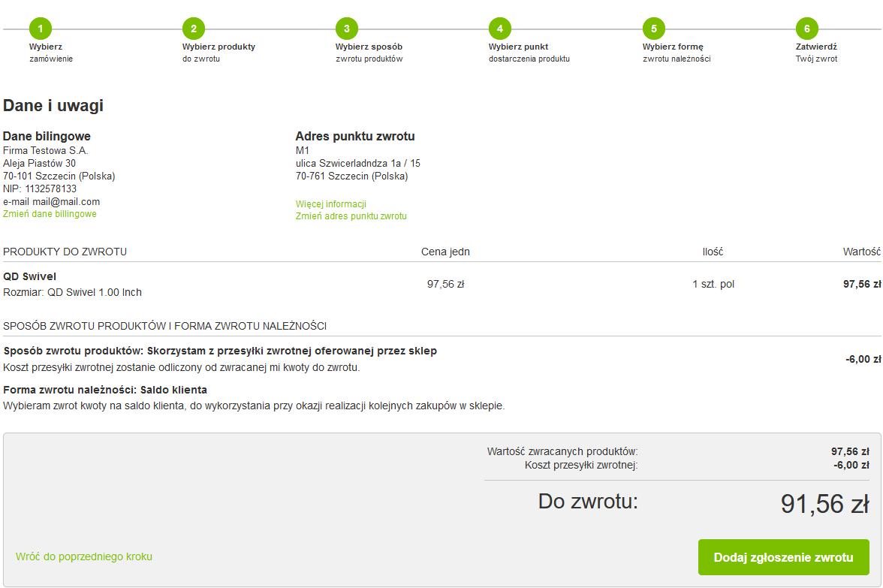Click the QD Swivel product name

[x=29, y=276]
